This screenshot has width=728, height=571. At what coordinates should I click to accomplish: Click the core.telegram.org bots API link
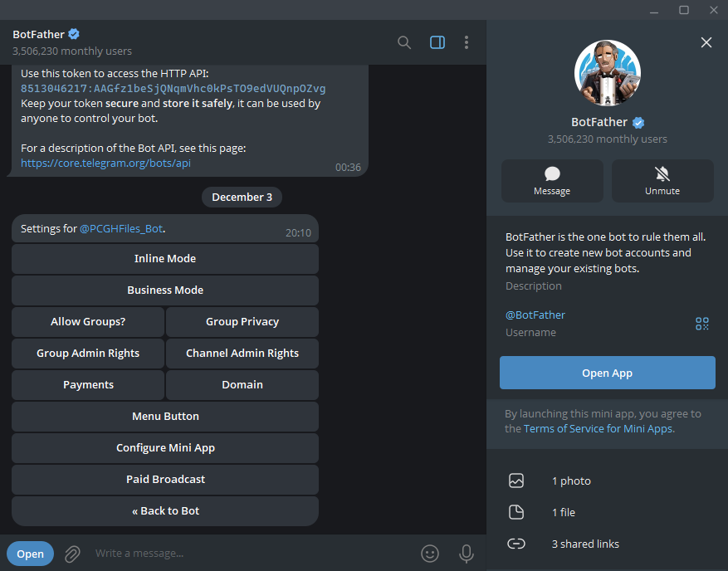tap(106, 163)
